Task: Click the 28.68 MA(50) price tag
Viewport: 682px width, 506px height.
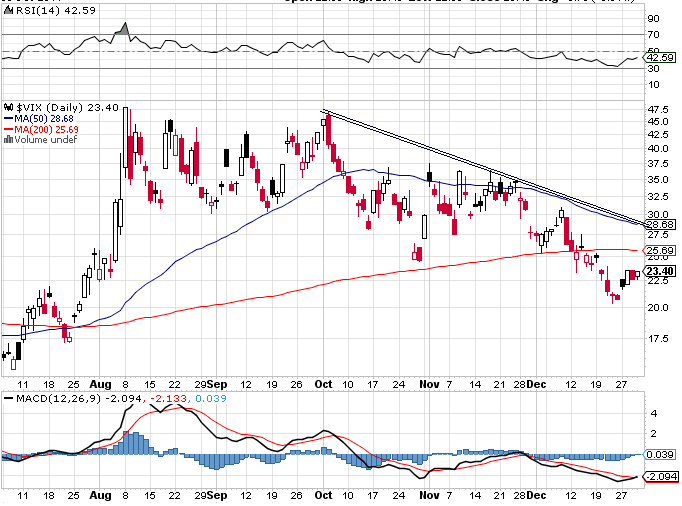Action: (660, 225)
